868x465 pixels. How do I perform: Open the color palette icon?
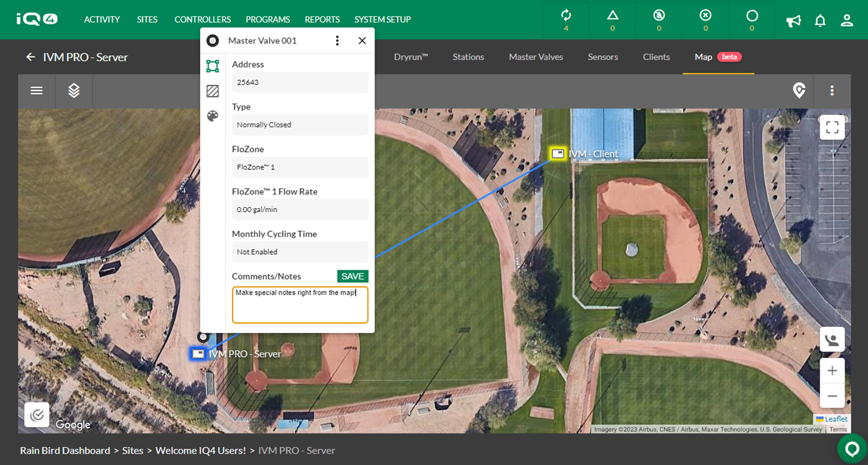coord(213,116)
